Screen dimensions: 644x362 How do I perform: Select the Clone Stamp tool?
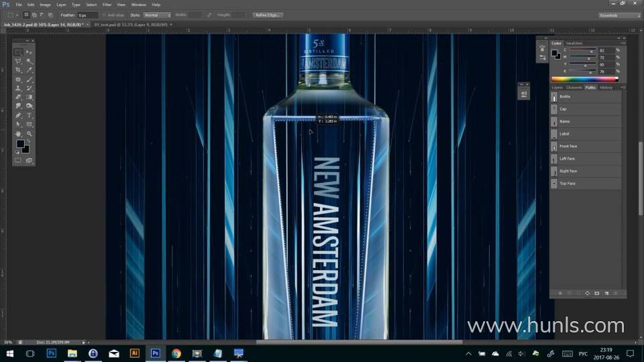tap(18, 88)
